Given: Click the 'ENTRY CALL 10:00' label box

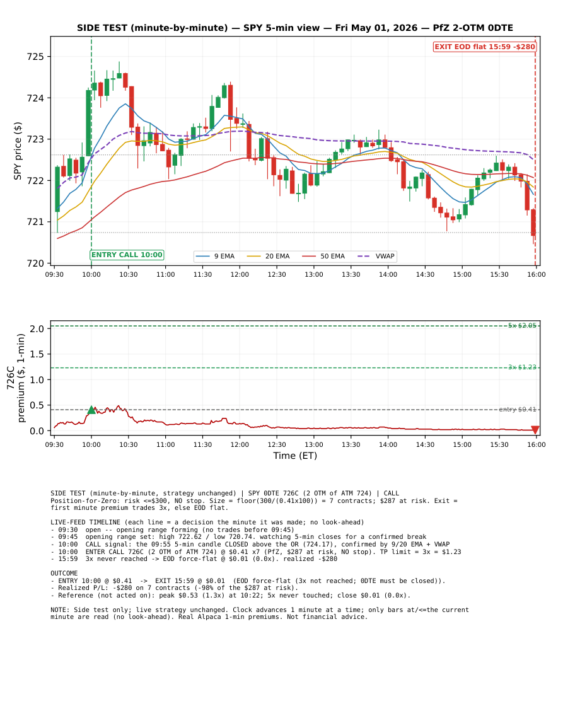Looking at the screenshot, I should 127,255.
